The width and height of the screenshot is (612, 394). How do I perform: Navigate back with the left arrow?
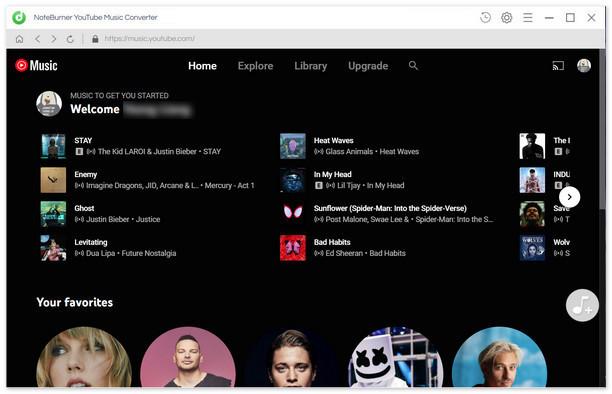[37, 39]
